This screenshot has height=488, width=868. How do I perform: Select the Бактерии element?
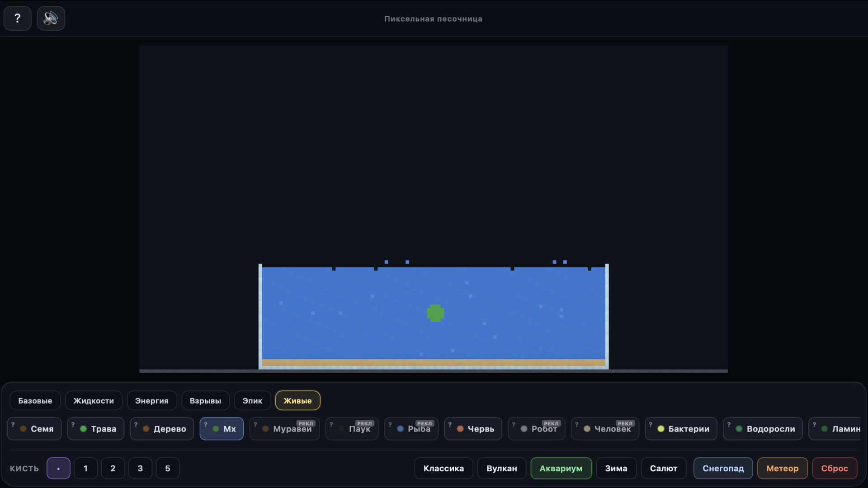(x=681, y=429)
